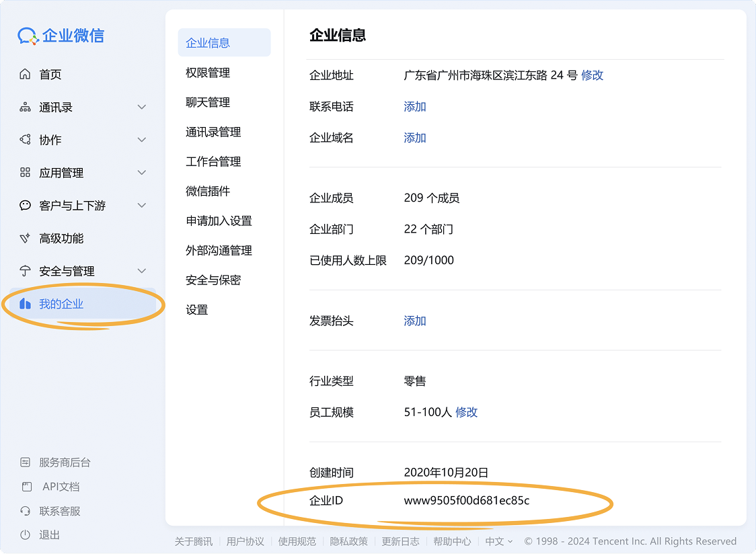Image resolution: width=756 pixels, height=560 pixels.
Task: Open the 权限管理 menu item
Action: [x=208, y=73]
